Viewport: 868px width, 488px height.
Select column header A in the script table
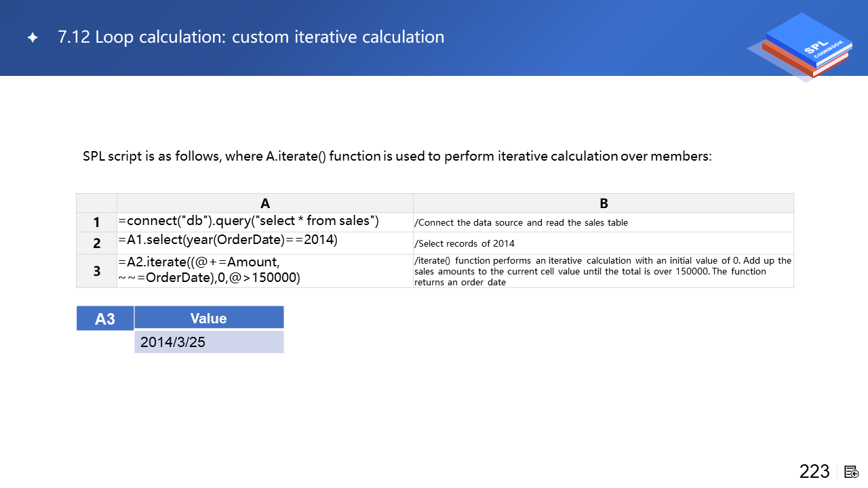265,203
